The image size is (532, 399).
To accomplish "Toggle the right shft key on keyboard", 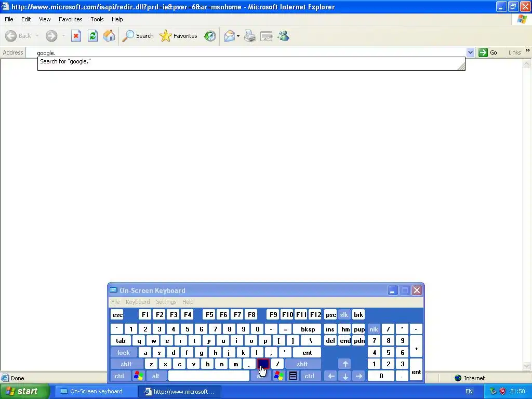I will point(302,364).
